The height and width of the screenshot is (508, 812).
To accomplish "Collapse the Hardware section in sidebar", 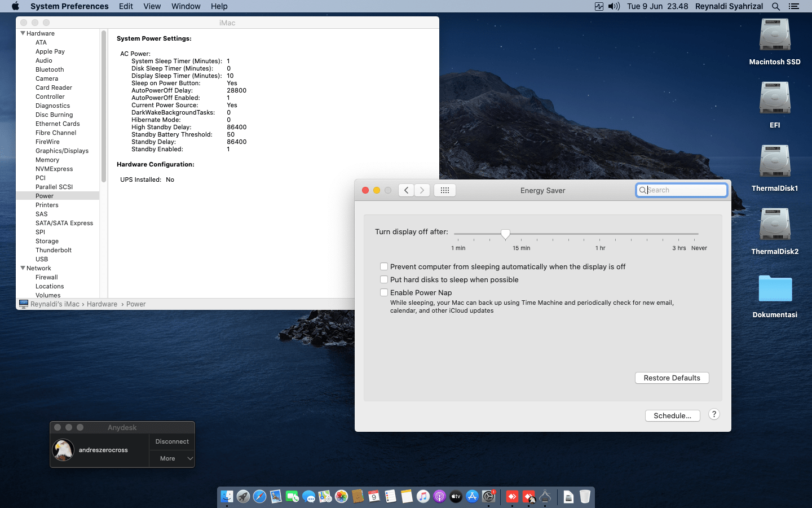I will click(23, 33).
